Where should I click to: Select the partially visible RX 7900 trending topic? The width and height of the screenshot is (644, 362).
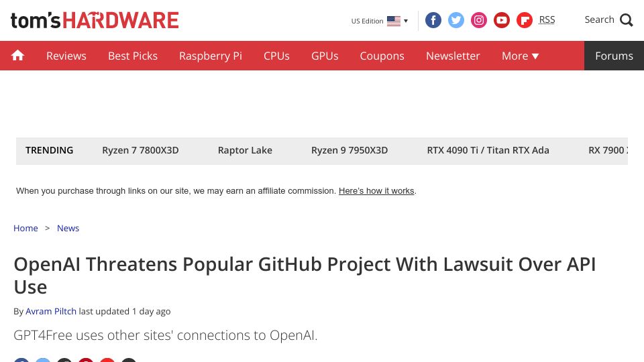pyautogui.click(x=608, y=150)
